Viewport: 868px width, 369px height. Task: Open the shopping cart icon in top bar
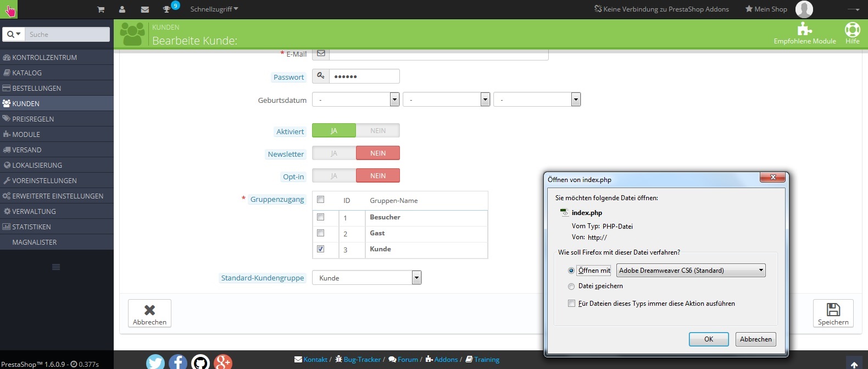click(x=101, y=9)
